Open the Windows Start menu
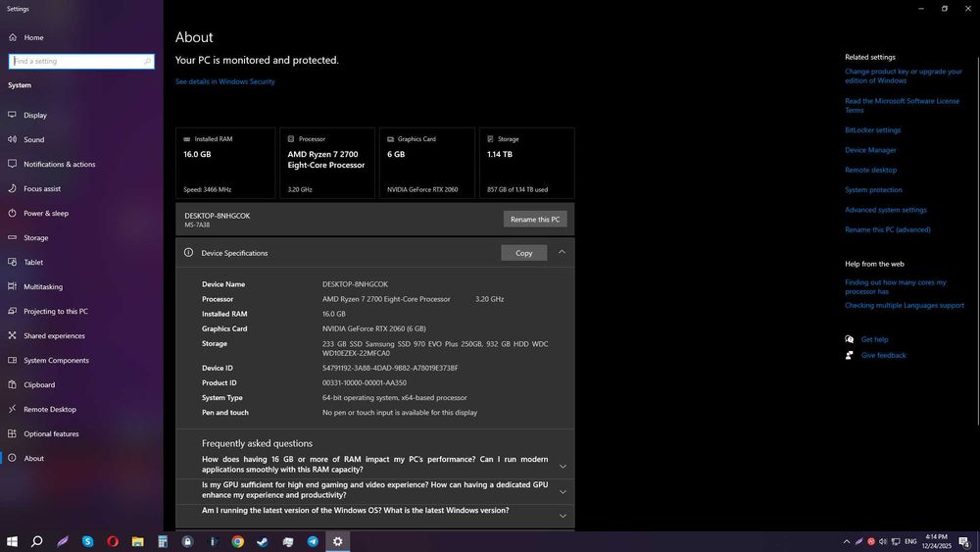The width and height of the screenshot is (980, 552). click(x=12, y=541)
